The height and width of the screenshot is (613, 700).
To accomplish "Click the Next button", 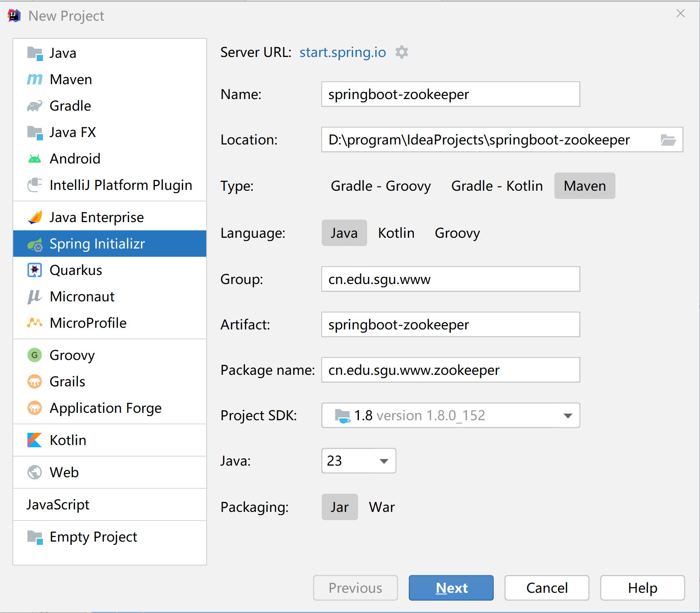I will click(x=451, y=588).
